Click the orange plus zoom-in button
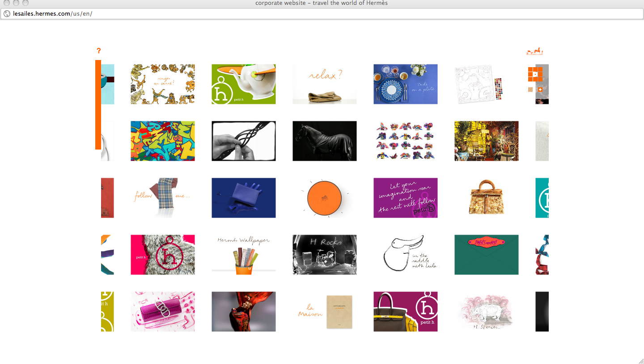This screenshot has height=364, width=644. [x=540, y=90]
